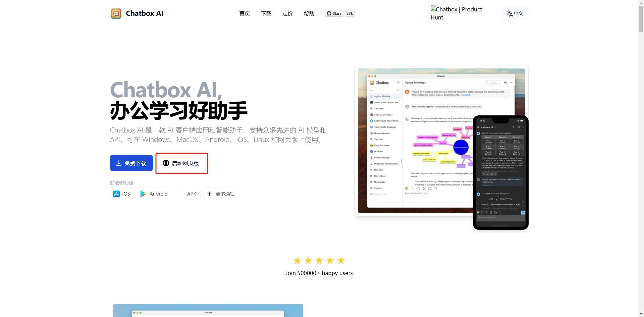Open the 下载 nav item
Viewport: 644px width, 317px height.
(266, 13)
